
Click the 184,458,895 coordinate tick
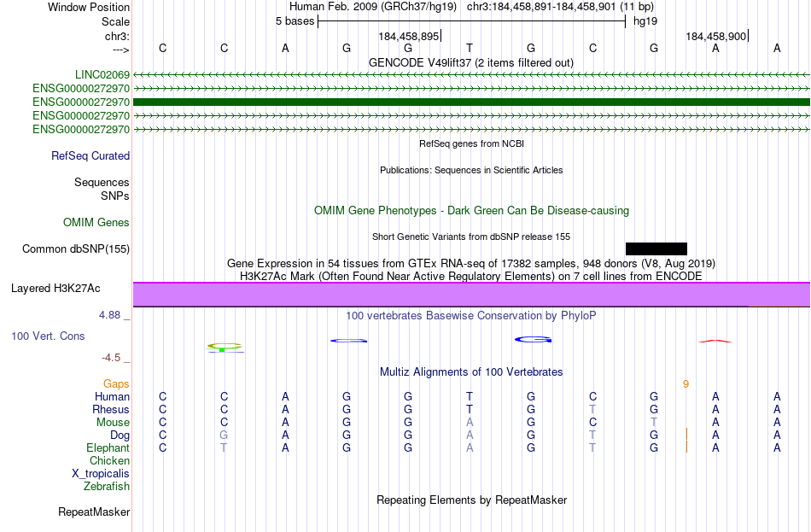[x=409, y=36]
